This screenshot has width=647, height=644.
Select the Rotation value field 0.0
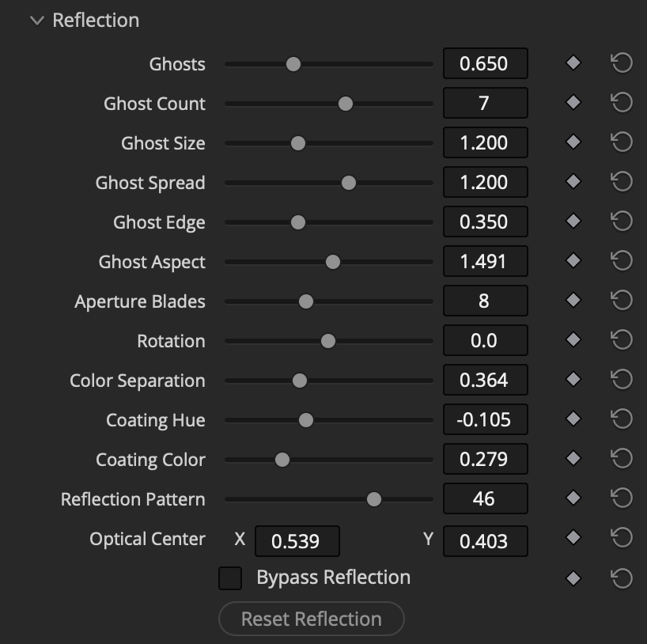point(486,340)
